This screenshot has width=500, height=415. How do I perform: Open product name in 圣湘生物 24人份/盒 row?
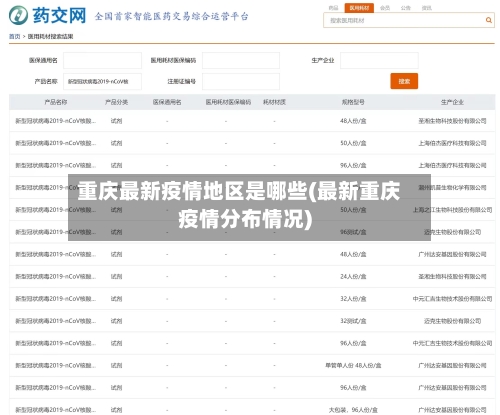click(x=55, y=276)
